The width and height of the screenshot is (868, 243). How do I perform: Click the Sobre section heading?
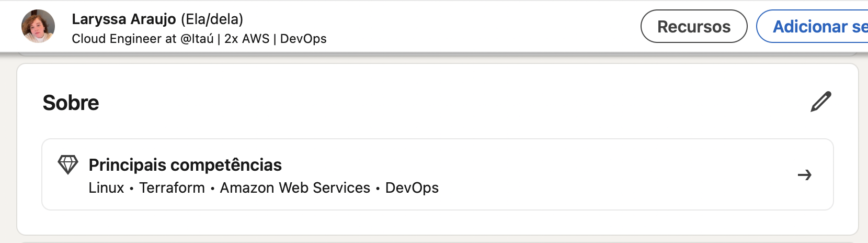[x=71, y=103]
